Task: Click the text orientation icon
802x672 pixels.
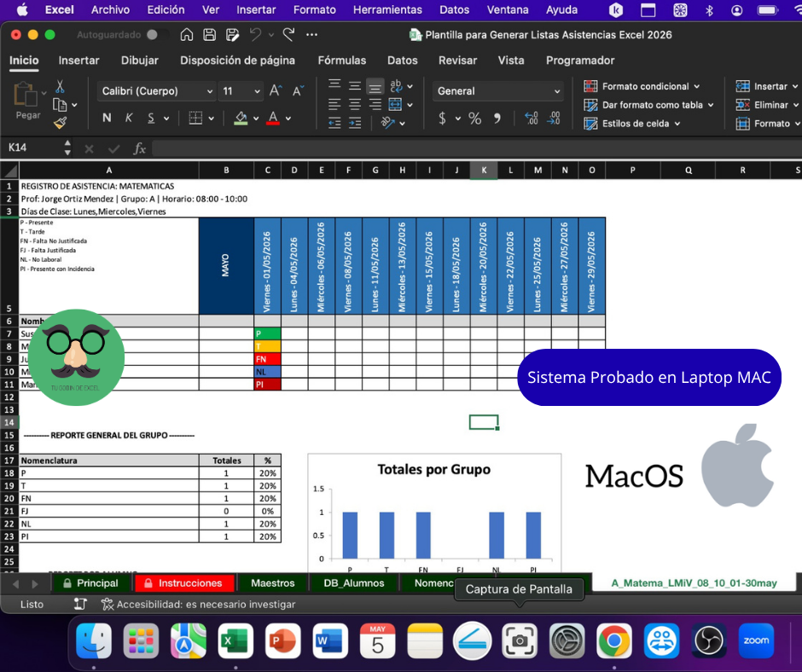Action: (x=387, y=124)
